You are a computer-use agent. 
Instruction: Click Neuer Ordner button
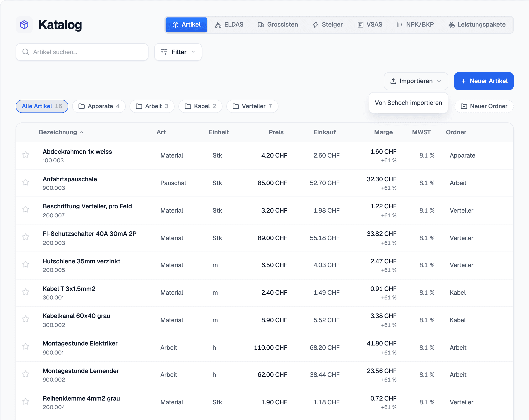tap(484, 106)
